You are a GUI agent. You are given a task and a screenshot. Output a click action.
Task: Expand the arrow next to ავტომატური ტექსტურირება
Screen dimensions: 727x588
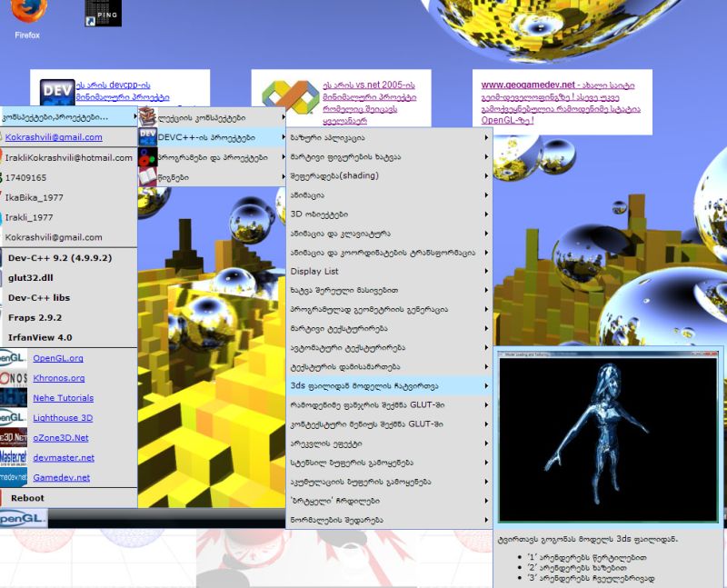click(486, 347)
